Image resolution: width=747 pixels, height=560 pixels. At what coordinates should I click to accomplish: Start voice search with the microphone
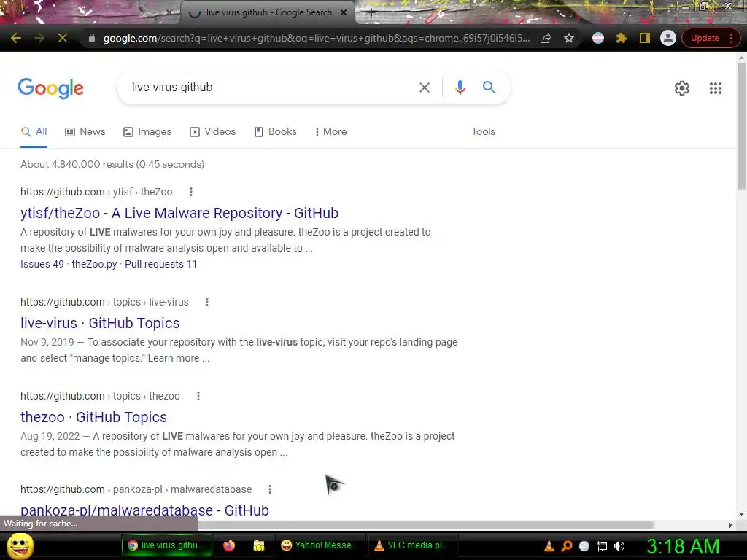click(460, 87)
